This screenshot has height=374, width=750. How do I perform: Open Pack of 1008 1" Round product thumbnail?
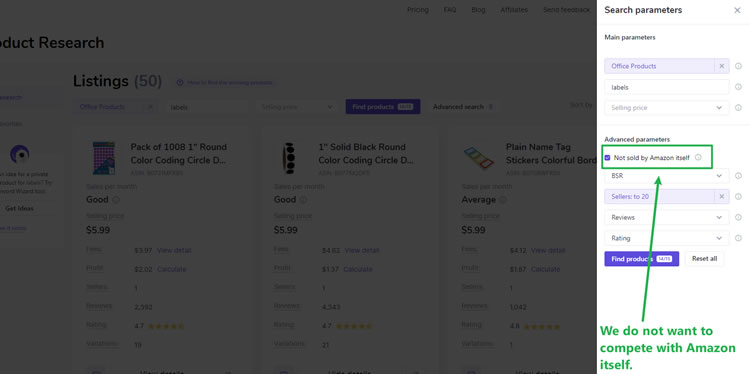pyautogui.click(x=104, y=158)
